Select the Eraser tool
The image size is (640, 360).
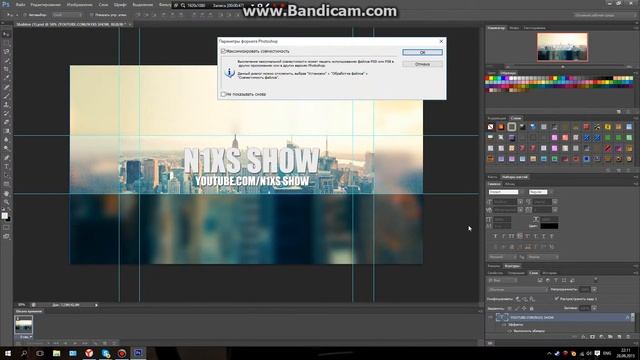6,122
